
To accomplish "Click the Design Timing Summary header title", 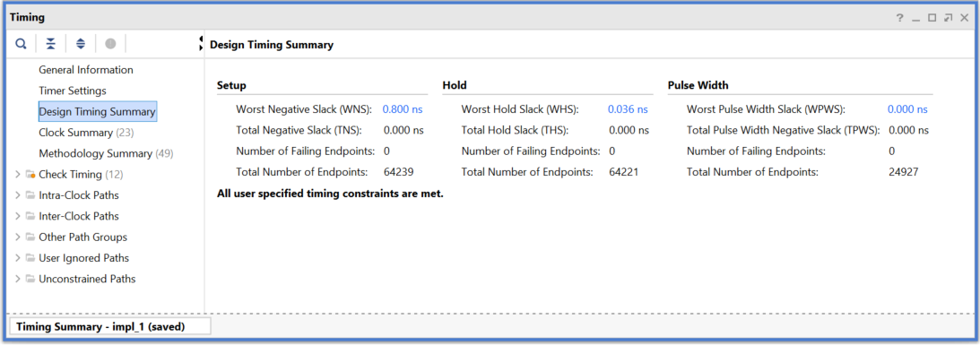I will [x=272, y=45].
